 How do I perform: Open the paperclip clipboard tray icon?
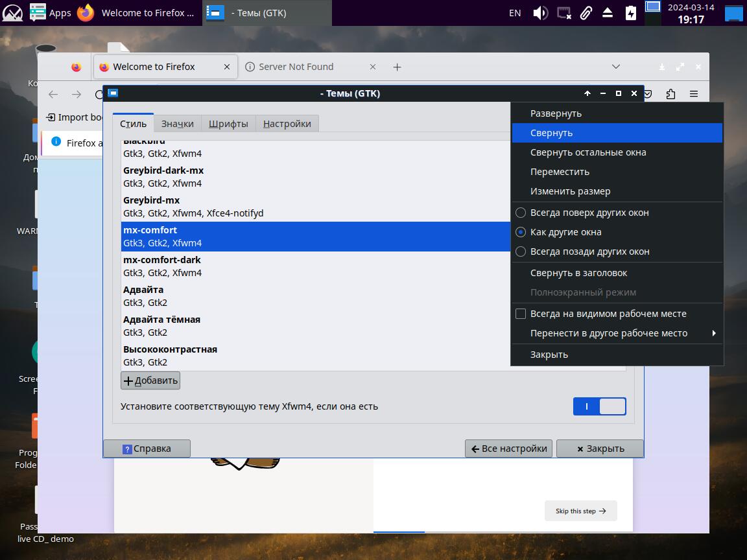586,13
